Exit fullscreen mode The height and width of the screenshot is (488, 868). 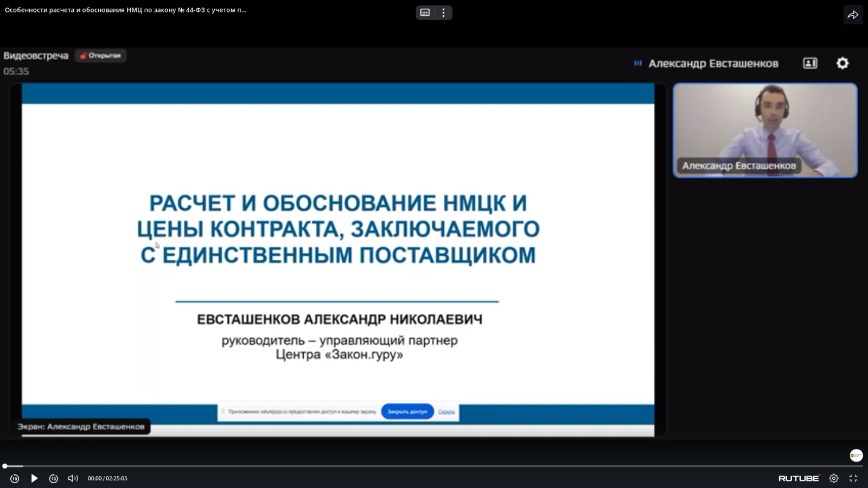pos(853,478)
